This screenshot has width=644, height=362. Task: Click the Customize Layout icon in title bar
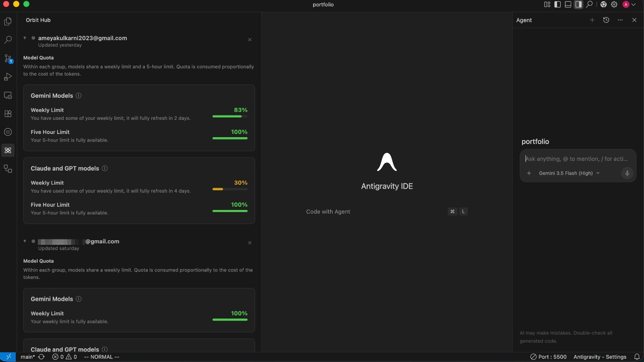[x=547, y=4]
